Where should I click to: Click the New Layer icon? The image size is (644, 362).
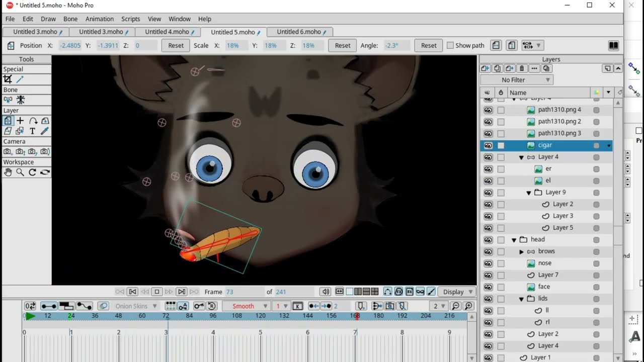point(486,68)
